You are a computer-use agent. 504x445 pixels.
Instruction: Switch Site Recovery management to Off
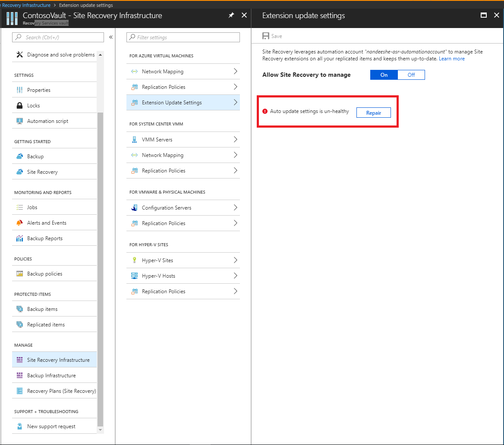pos(411,75)
